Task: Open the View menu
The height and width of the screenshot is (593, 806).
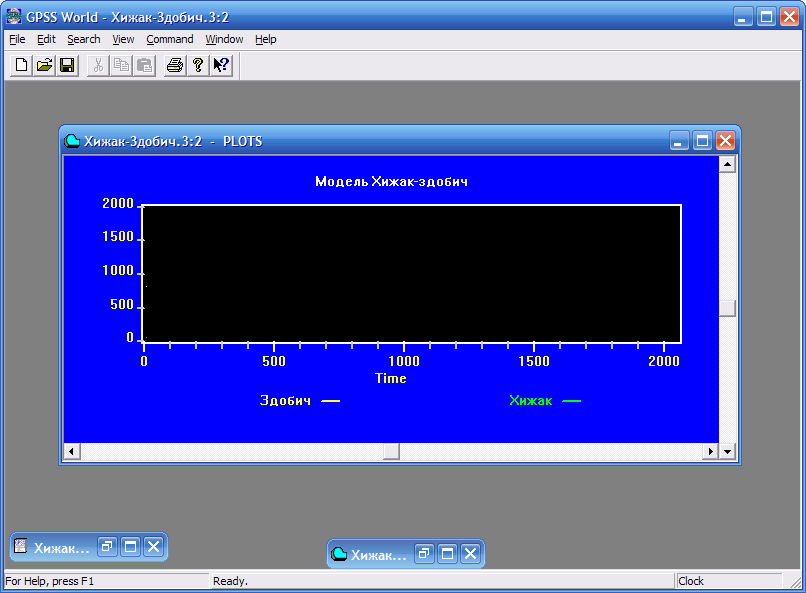Action: [x=123, y=39]
